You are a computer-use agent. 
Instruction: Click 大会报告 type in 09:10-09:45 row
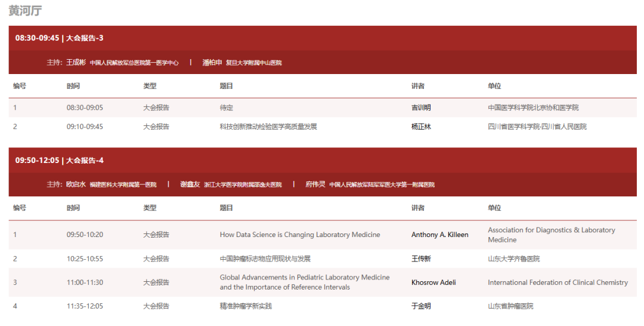tap(156, 127)
